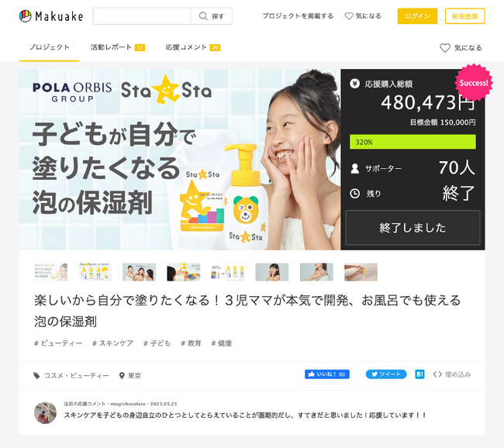Image resolution: width=504 pixels, height=448 pixels.
Task: Toggle the 気になる heart beside project tabs
Action: click(x=461, y=48)
